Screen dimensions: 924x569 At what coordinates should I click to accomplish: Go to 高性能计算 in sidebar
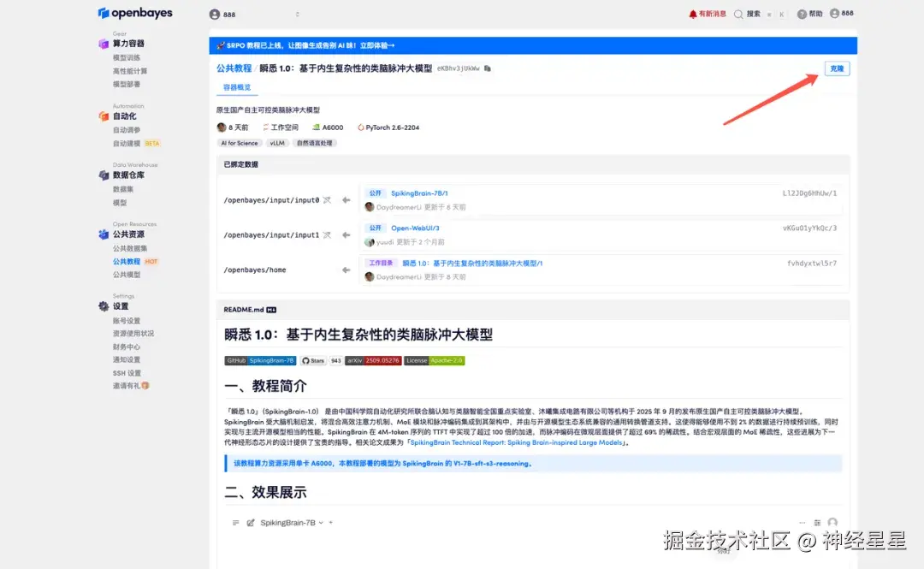click(130, 71)
